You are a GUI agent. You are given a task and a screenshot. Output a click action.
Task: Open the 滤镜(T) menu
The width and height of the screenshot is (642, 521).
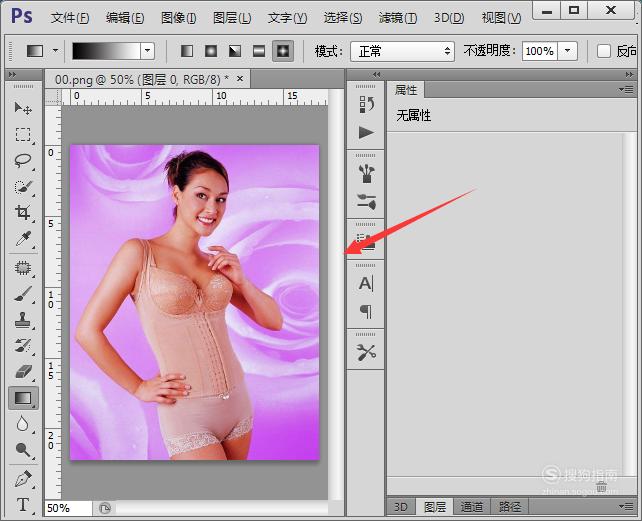[398, 18]
